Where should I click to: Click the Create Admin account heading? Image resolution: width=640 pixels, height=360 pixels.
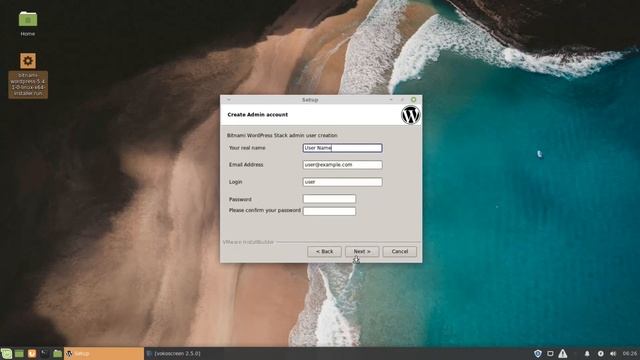tap(258, 115)
